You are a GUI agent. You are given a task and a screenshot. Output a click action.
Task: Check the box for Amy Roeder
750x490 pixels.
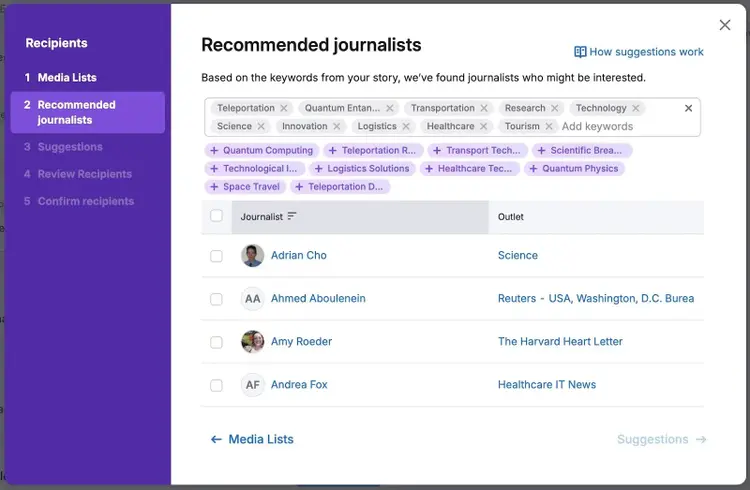[x=216, y=342]
